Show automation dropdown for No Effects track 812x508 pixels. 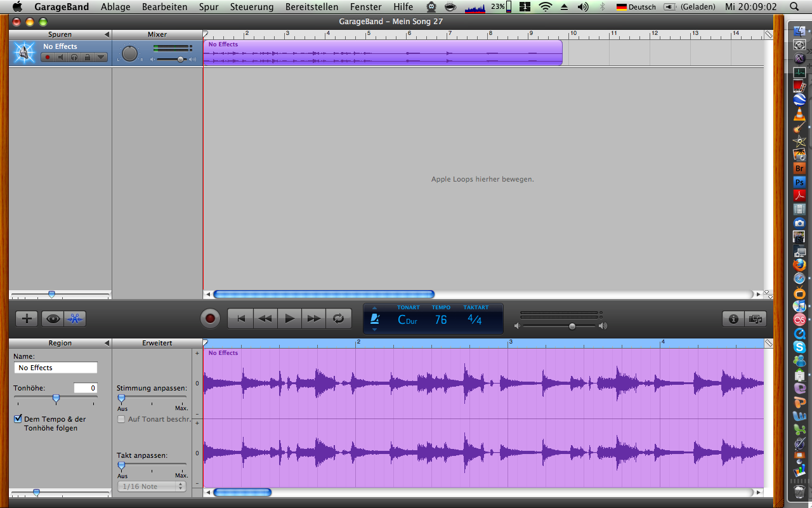[101, 57]
